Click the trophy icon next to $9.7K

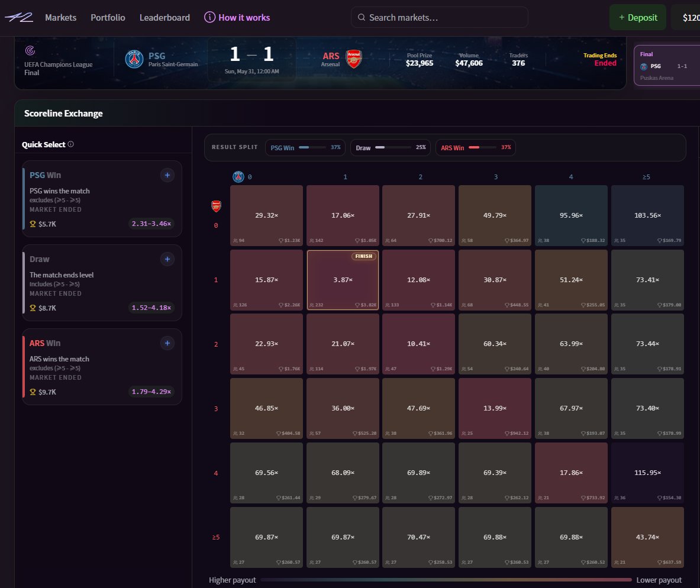33,392
